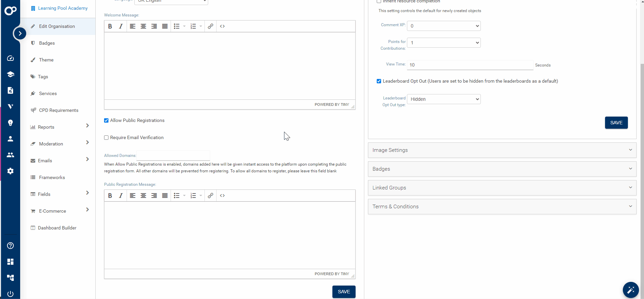Expand the Image Settings panel
Screen dimensions: 644x299
[x=502, y=150]
